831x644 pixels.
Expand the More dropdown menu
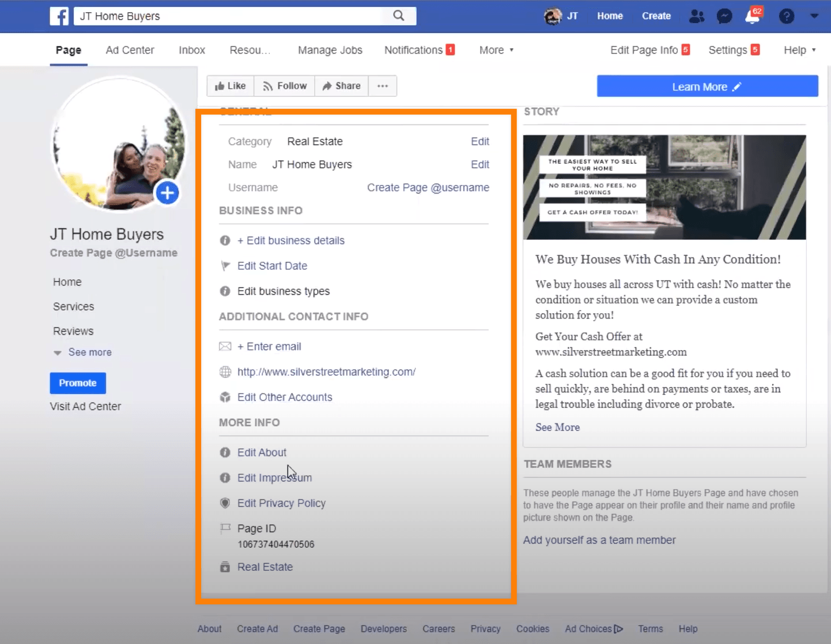[496, 50]
